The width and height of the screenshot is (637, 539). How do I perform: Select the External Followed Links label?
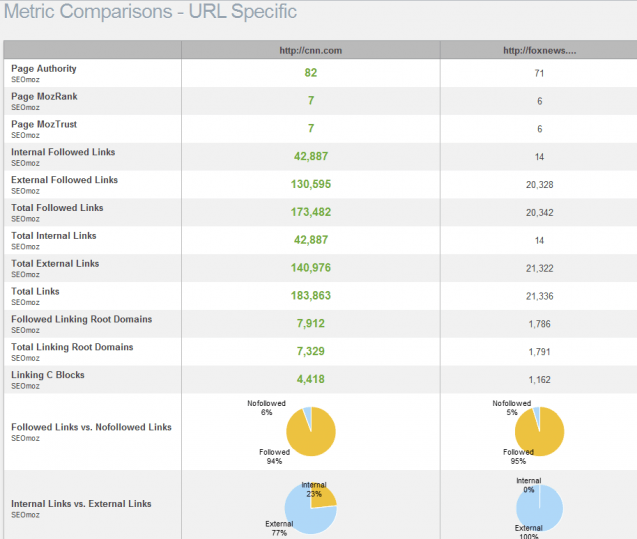pos(64,180)
